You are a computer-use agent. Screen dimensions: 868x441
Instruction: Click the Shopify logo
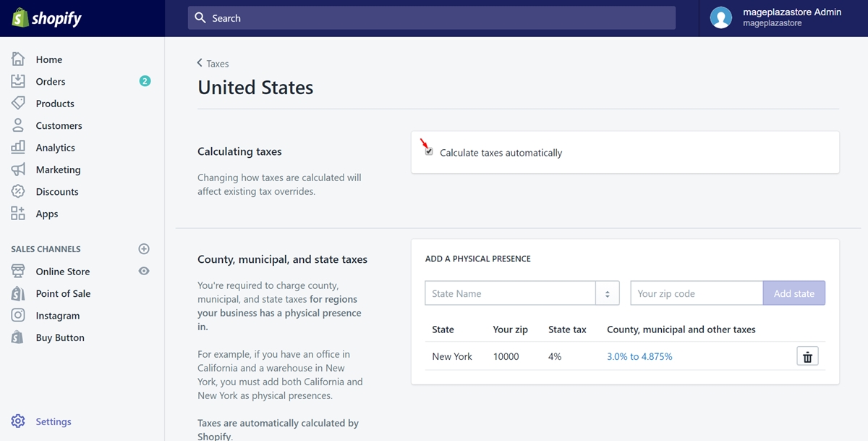pyautogui.click(x=46, y=18)
